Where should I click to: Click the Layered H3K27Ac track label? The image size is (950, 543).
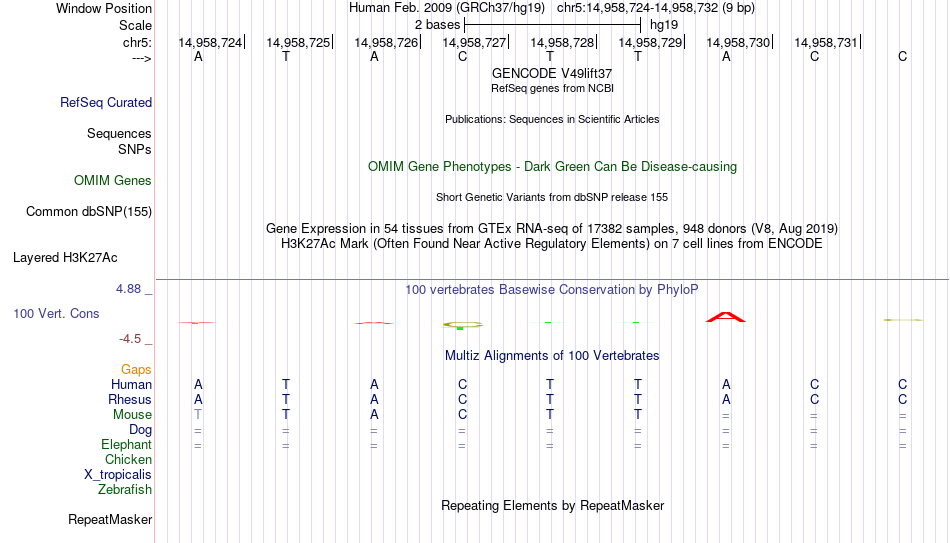pos(65,258)
